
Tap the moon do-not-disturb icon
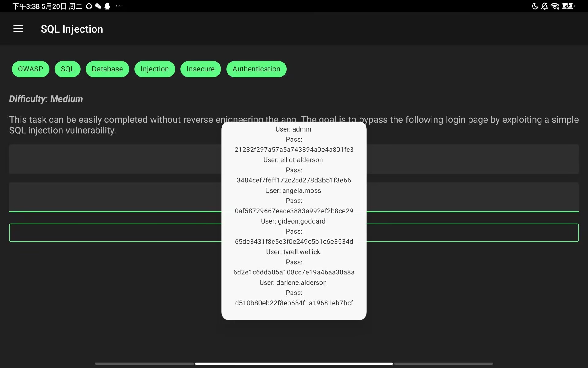(x=535, y=6)
